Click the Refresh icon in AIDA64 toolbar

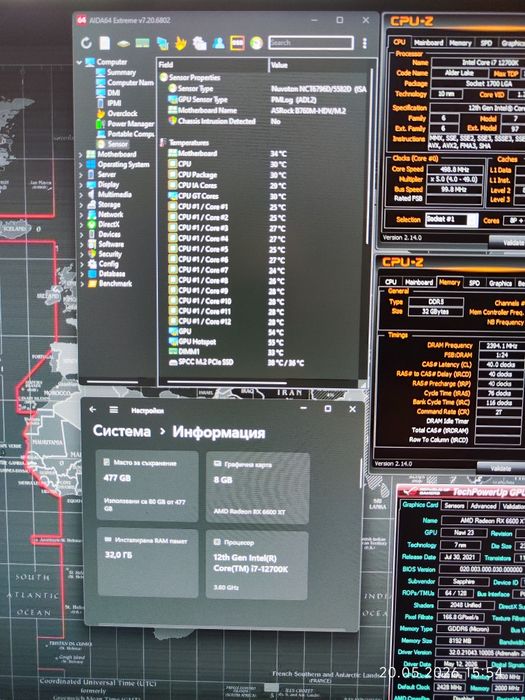(x=87, y=43)
